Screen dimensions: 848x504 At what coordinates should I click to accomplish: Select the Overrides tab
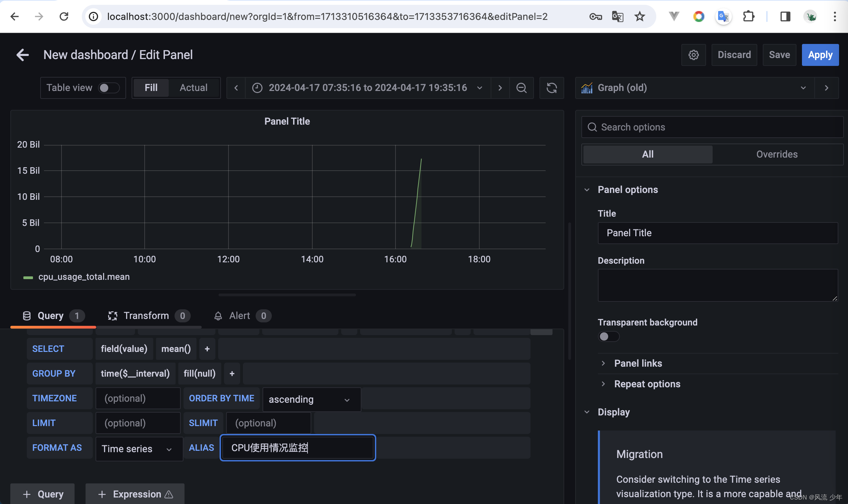777,154
